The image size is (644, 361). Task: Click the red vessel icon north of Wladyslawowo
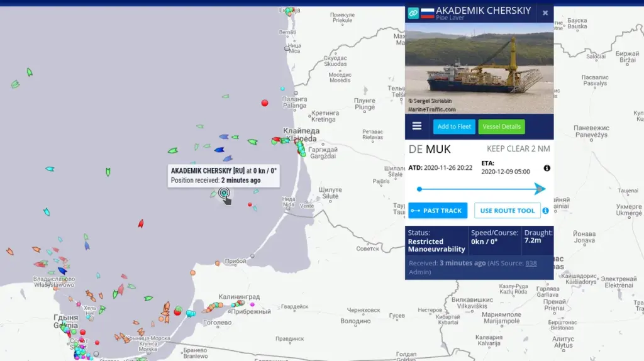141,223
